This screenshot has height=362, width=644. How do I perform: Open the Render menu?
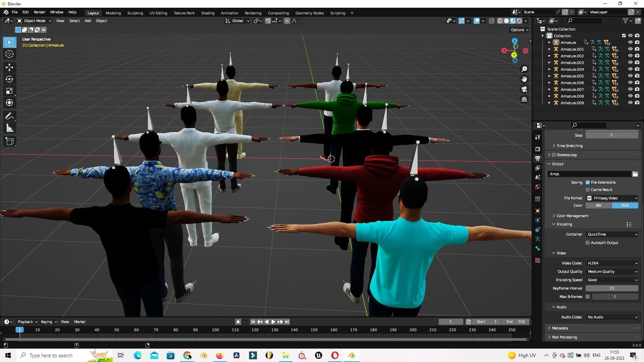tap(40, 12)
